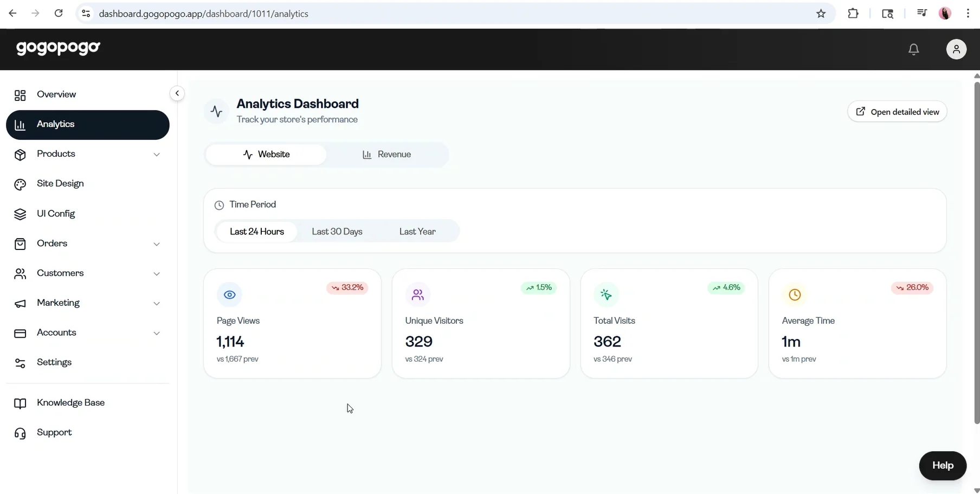Open the user profile avatar menu

point(956,49)
